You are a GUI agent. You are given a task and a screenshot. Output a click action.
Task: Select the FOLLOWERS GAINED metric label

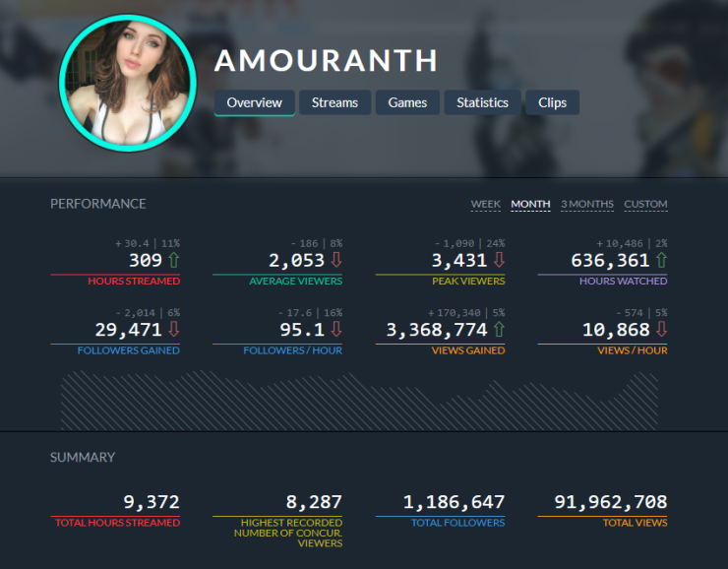click(129, 350)
